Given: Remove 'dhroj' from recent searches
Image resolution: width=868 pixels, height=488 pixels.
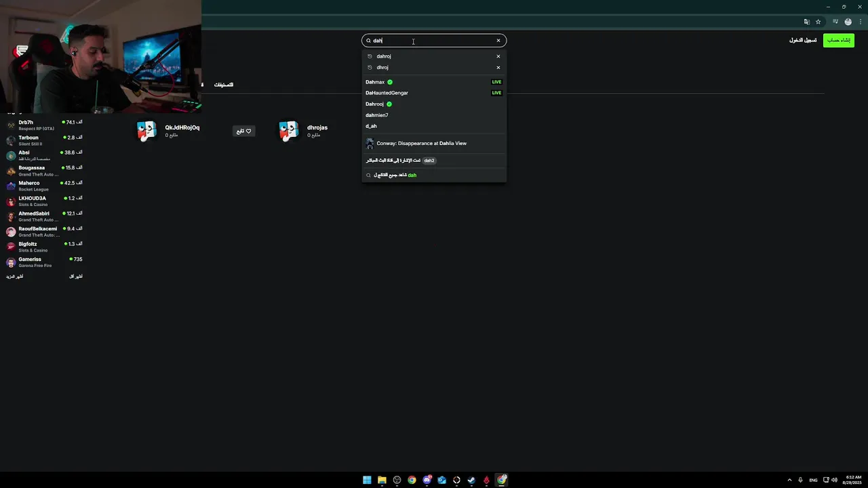Looking at the screenshot, I should [498, 67].
